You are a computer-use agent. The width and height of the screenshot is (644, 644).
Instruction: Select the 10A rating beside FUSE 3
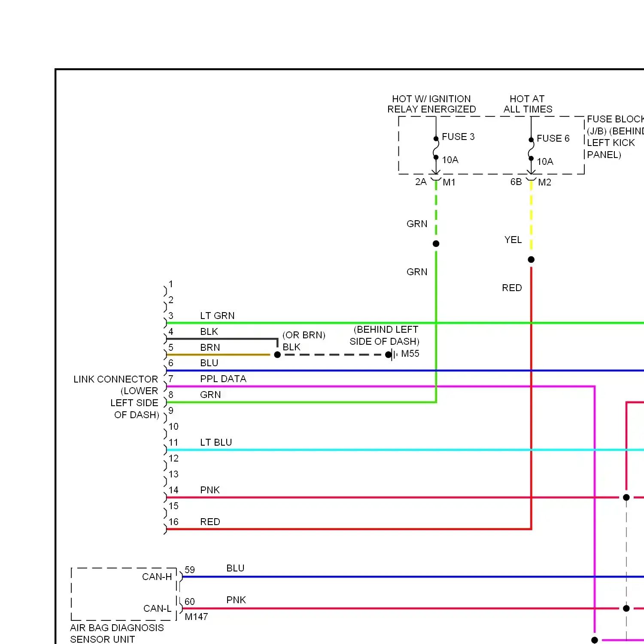[450, 160]
